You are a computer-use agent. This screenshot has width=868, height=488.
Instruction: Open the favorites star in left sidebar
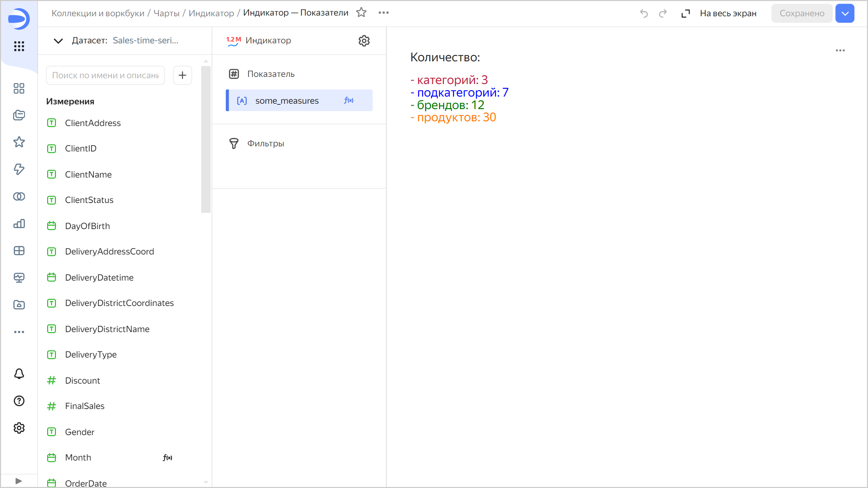point(19,142)
